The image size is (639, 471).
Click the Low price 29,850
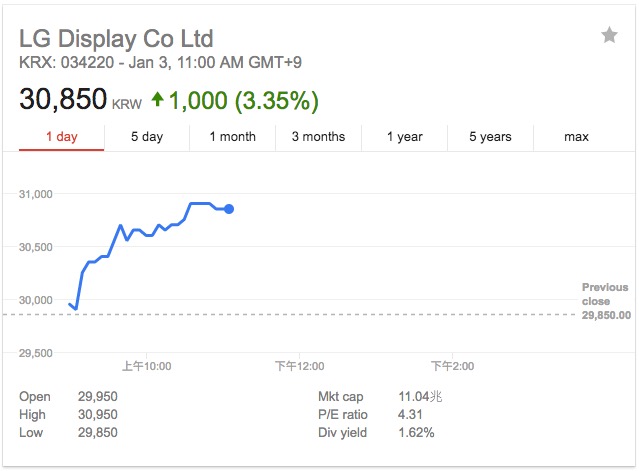click(99, 433)
